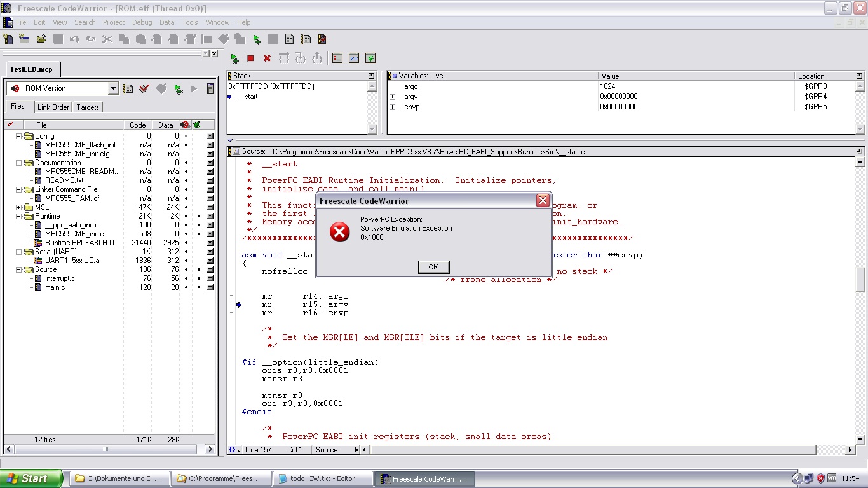Click the Step Out icon

point(317,58)
